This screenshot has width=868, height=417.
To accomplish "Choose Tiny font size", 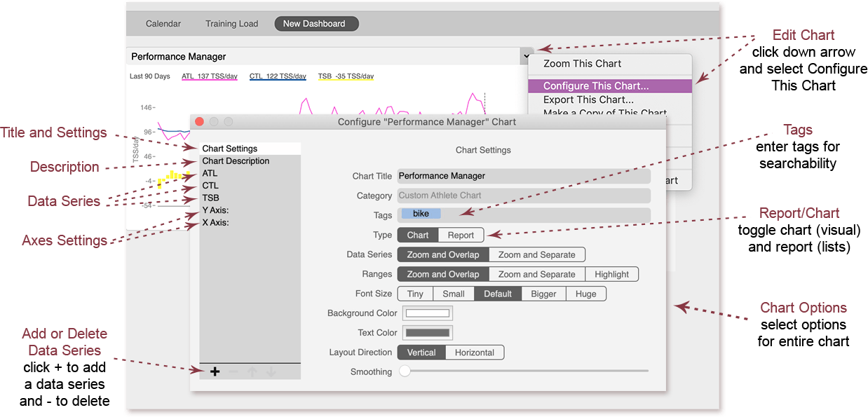I will pos(415,294).
